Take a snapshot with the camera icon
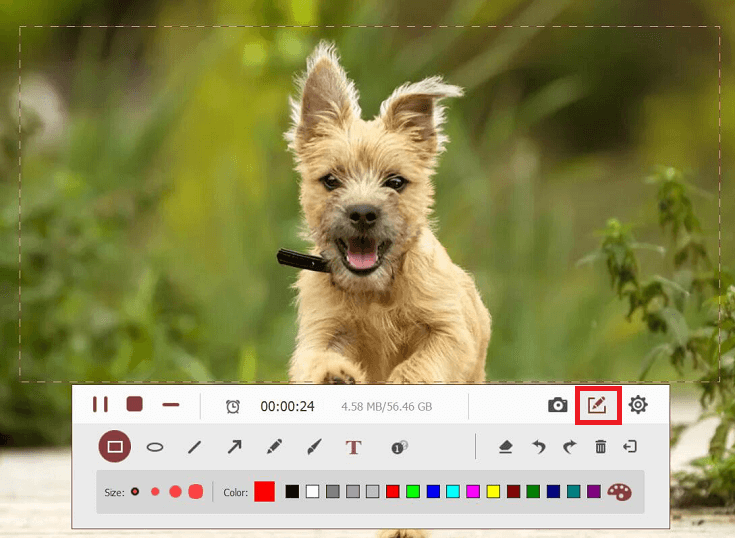 [x=558, y=405]
